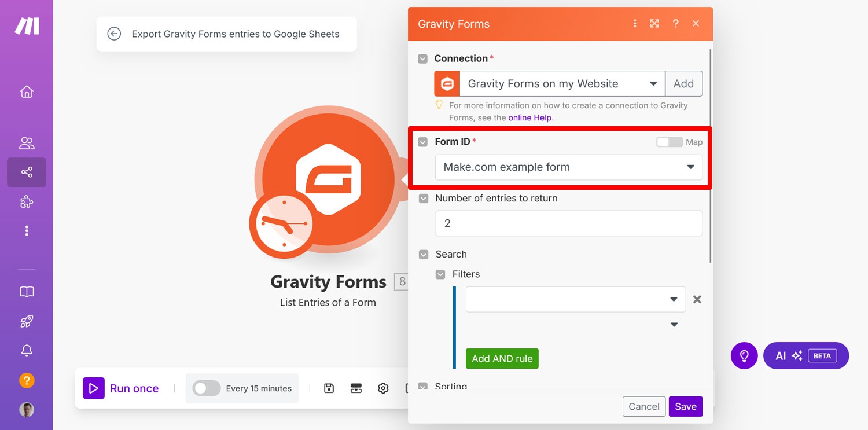Toggle the Search section checkbox

click(x=424, y=254)
